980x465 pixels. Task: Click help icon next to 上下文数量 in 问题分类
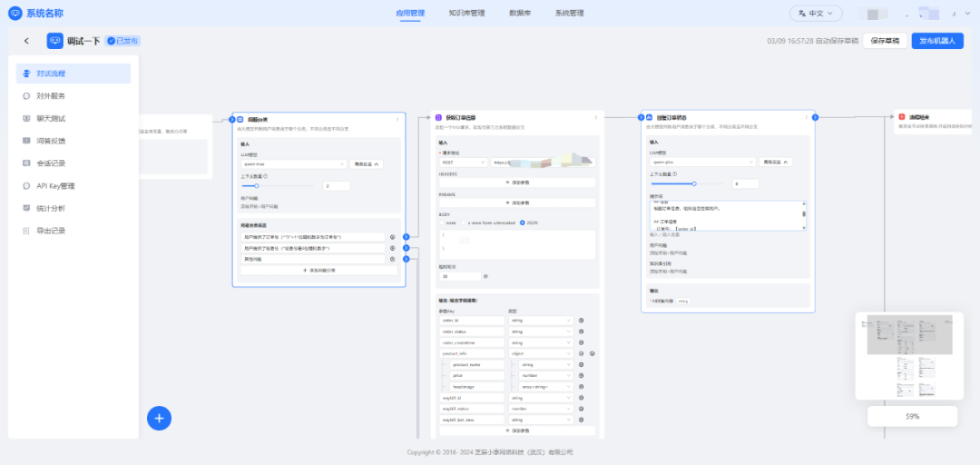266,176
